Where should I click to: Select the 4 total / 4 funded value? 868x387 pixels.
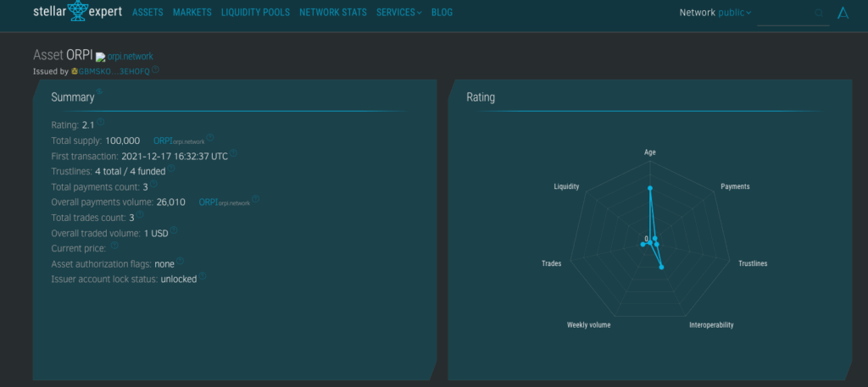(x=130, y=172)
